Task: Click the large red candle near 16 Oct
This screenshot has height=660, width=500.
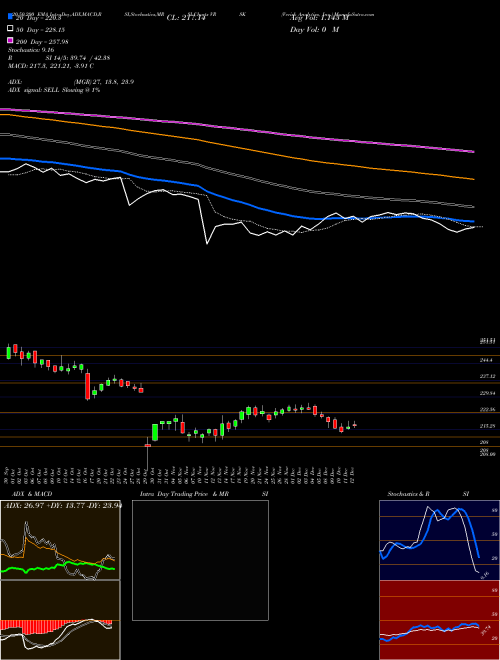Action: pyautogui.click(x=88, y=386)
